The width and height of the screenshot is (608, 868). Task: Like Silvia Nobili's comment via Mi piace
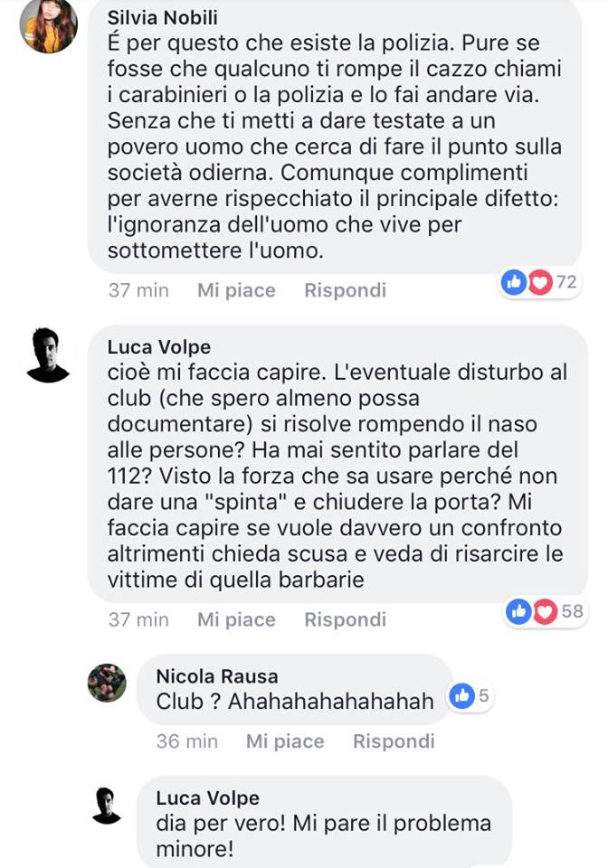(236, 290)
